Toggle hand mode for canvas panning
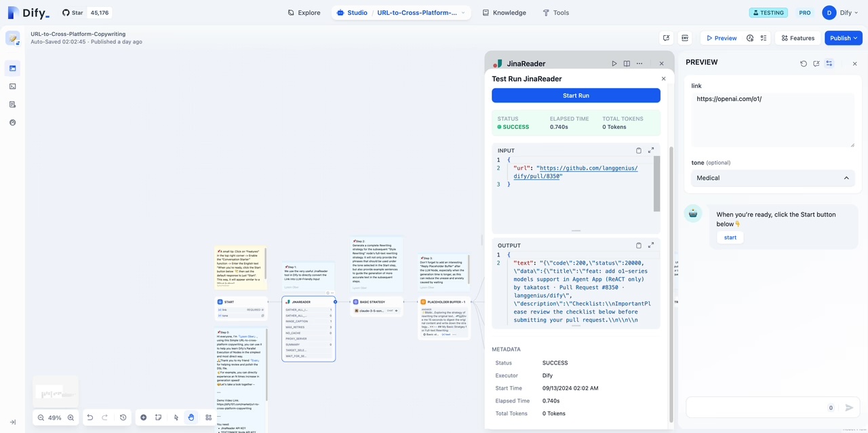This screenshot has width=868, height=433. 191,418
